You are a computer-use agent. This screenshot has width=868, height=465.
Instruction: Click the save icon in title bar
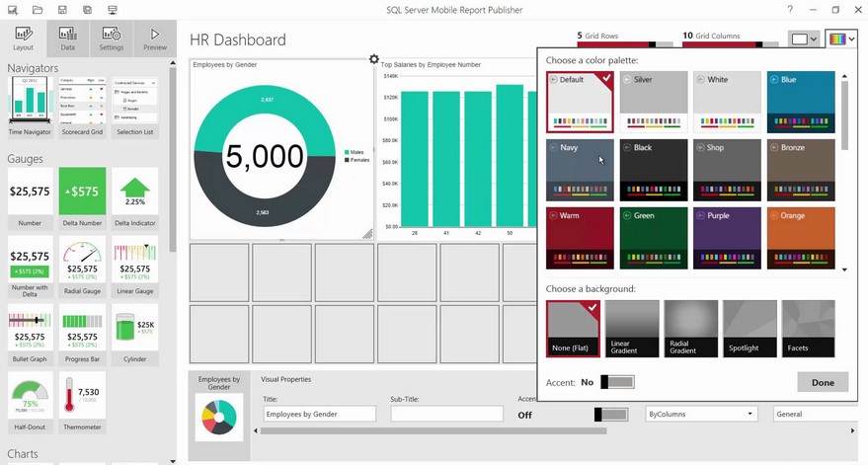tap(62, 10)
